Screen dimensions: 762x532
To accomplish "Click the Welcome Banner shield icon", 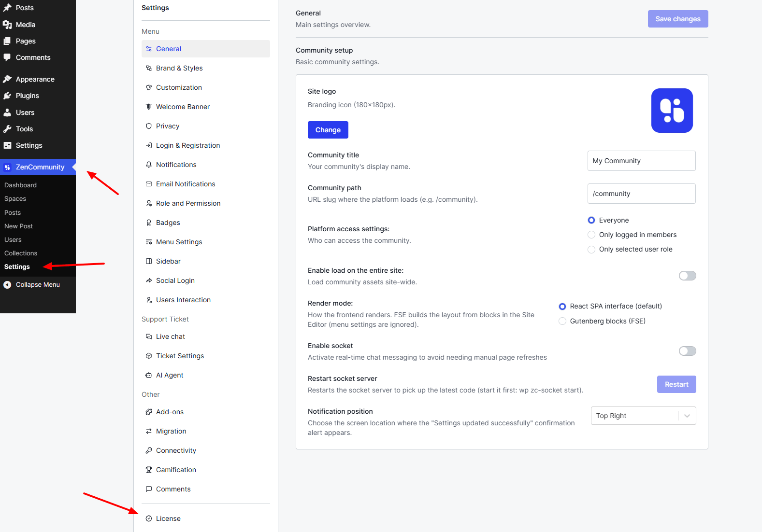I will (x=149, y=107).
